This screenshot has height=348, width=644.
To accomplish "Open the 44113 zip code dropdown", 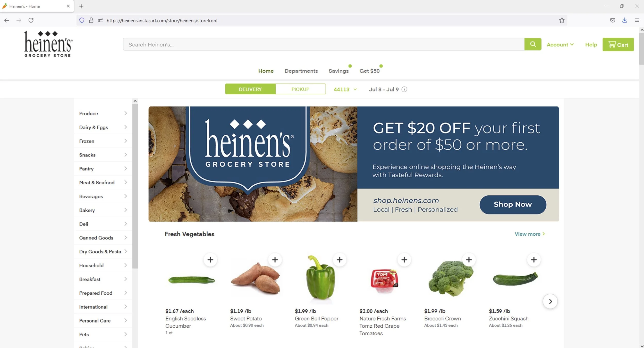I will click(x=345, y=89).
